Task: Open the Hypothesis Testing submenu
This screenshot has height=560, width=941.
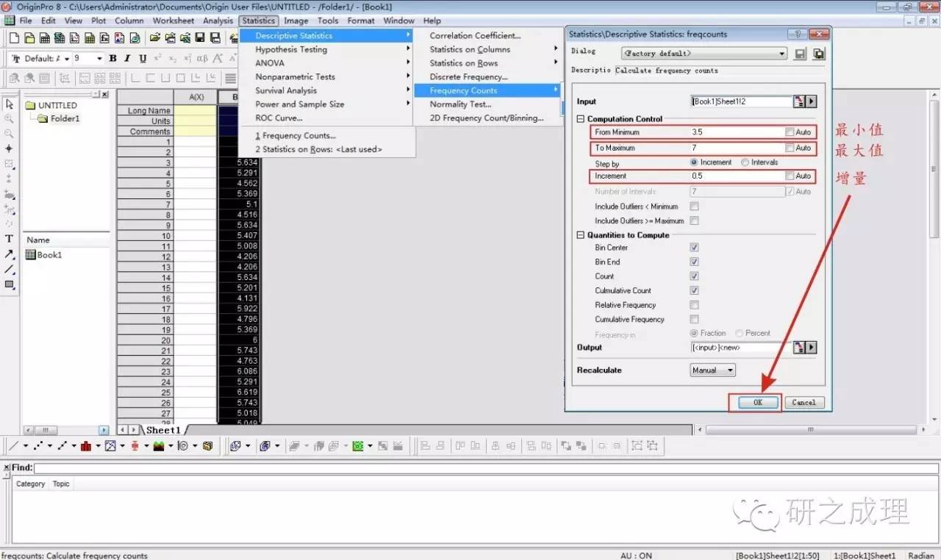Action: pos(327,49)
